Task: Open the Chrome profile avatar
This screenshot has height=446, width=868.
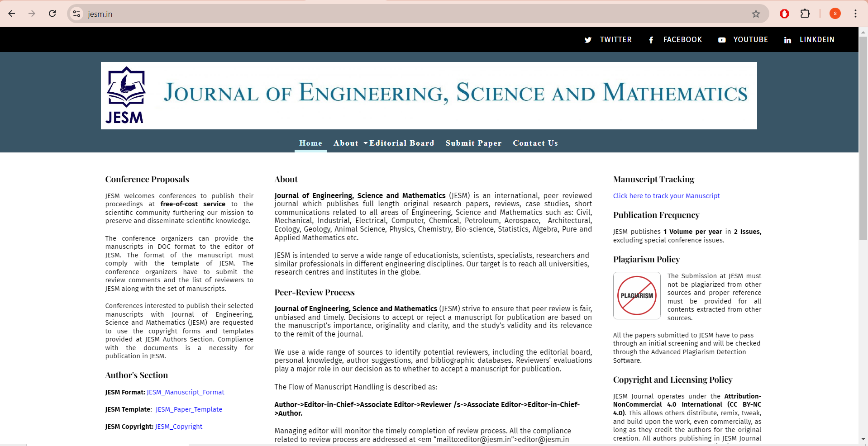Action: coord(835,14)
